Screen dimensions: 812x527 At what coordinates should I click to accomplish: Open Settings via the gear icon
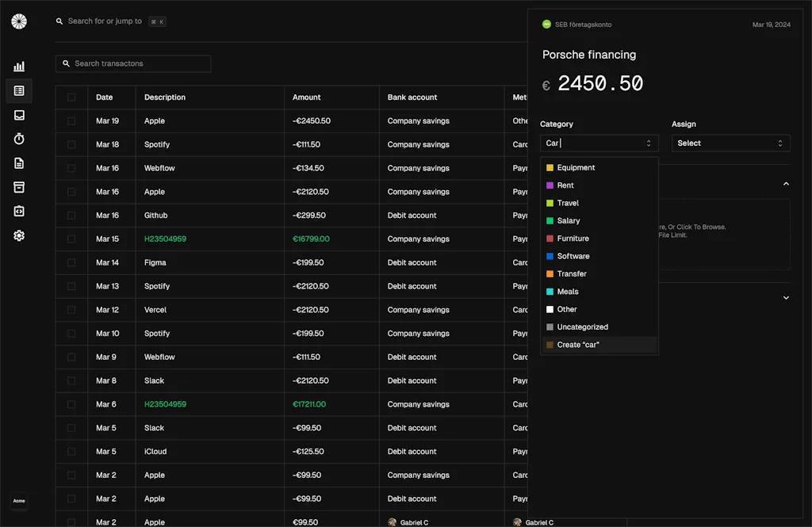[x=19, y=235]
